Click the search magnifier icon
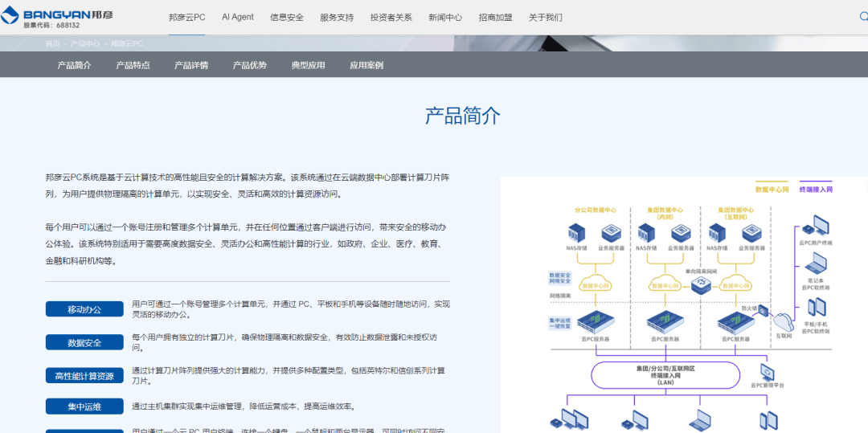Viewport: 868px width, 433px height. (863, 16)
